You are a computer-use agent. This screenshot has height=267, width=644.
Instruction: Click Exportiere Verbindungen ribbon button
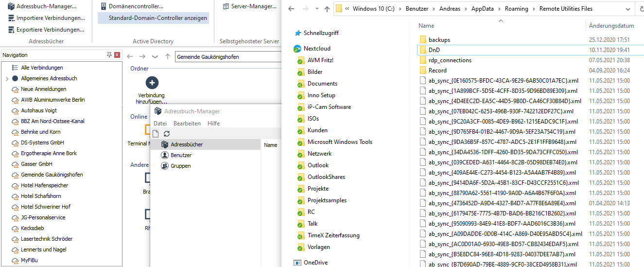[47, 30]
